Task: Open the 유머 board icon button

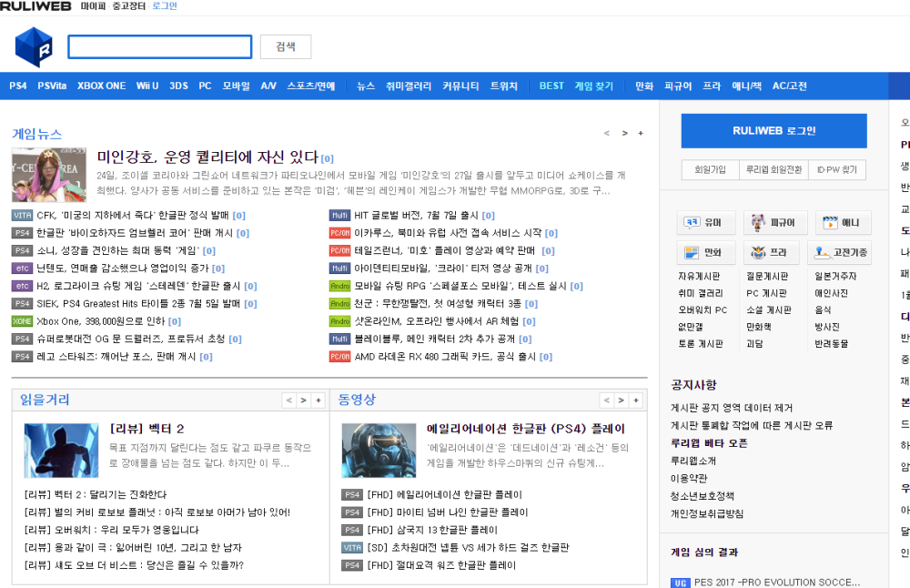Action: [x=705, y=223]
